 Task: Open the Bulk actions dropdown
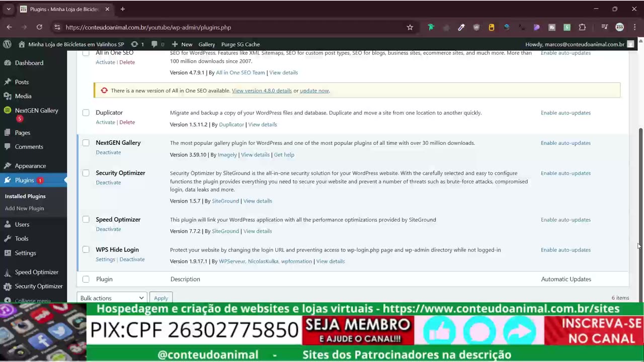point(112,298)
